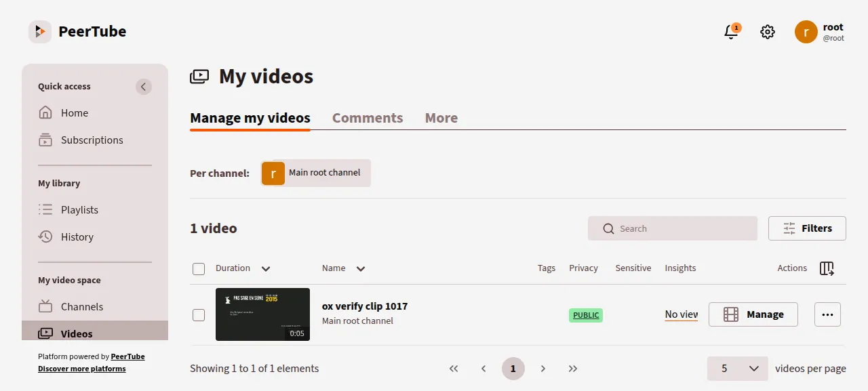The image size is (868, 391).
Task: Go to the previous page
Action: [484, 369]
